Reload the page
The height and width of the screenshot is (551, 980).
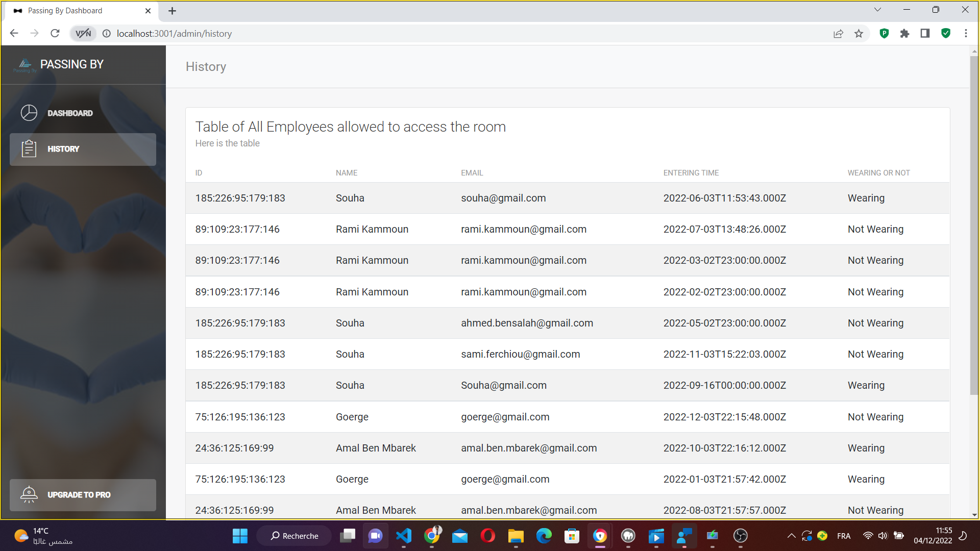[x=55, y=34]
